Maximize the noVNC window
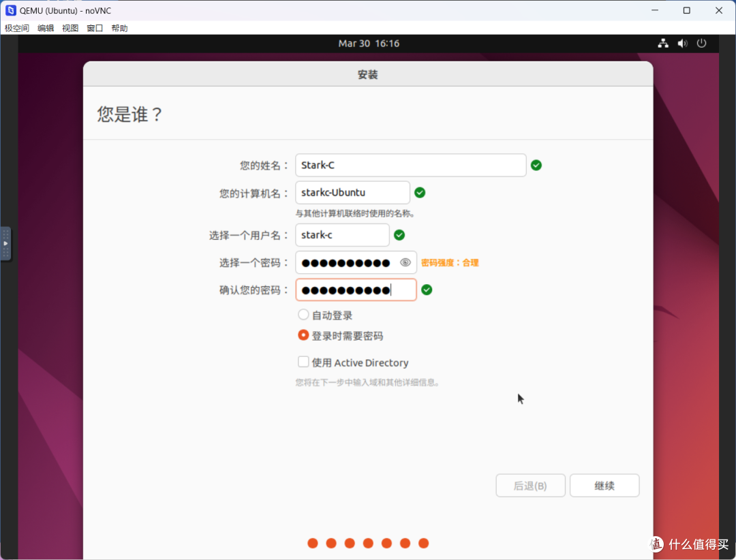Screen dimensions: 736x560 click(x=687, y=10)
